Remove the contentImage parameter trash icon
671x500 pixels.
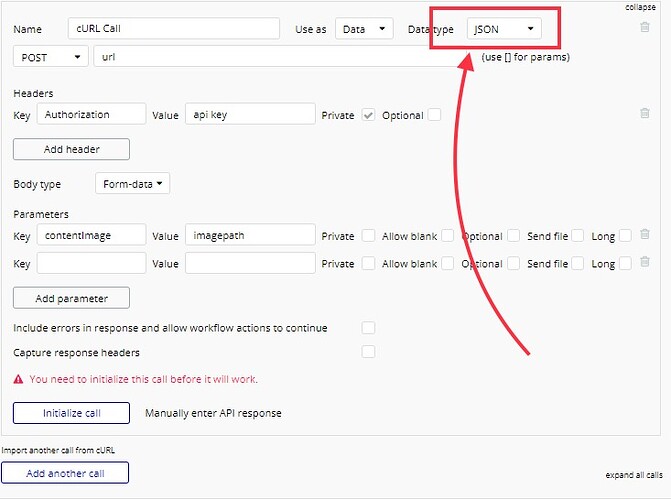644,234
